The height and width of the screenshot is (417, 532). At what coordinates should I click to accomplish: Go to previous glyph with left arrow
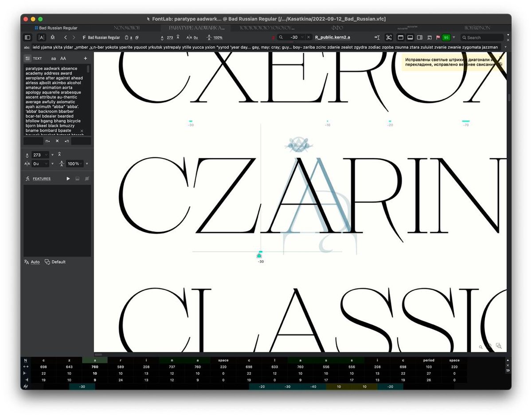coord(66,38)
